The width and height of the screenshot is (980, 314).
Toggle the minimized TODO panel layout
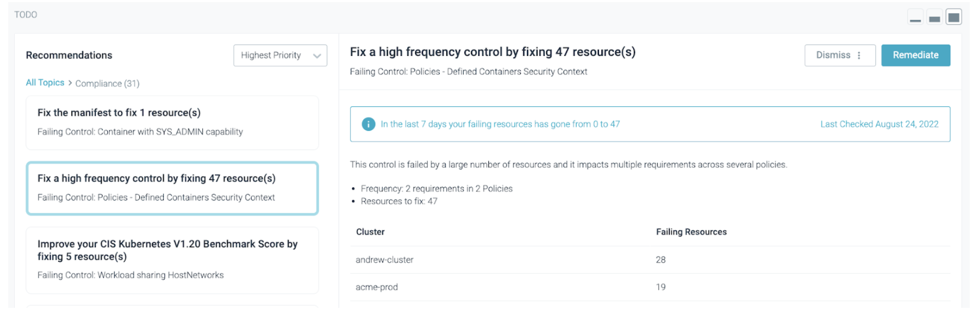[x=916, y=17]
